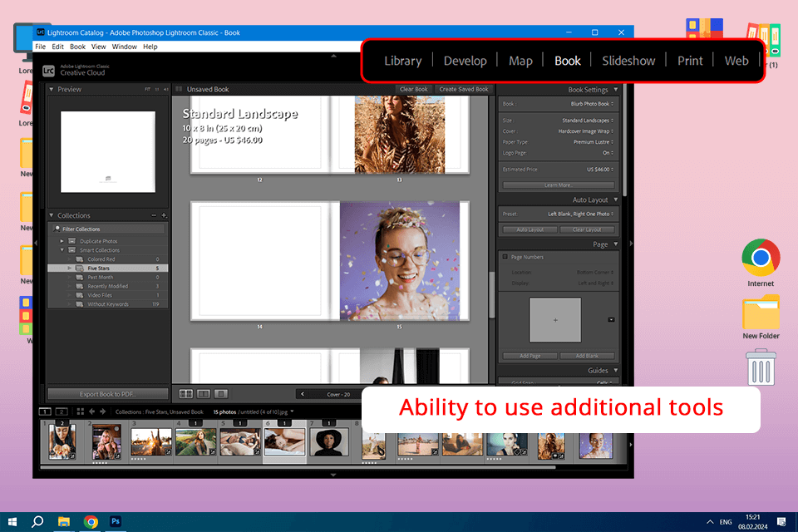Viewport: 798px width, 532px height.
Task: Hide right panel with side arrow
Action: tap(631, 244)
